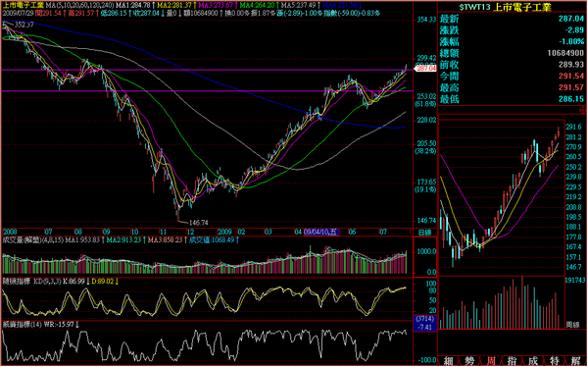The image size is (588, 367).
Task: Click the 前收 289.93 row
Action: point(513,65)
